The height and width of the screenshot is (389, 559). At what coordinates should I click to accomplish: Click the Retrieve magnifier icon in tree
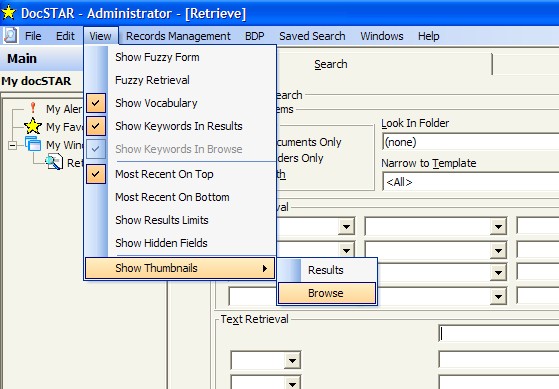click(54, 162)
